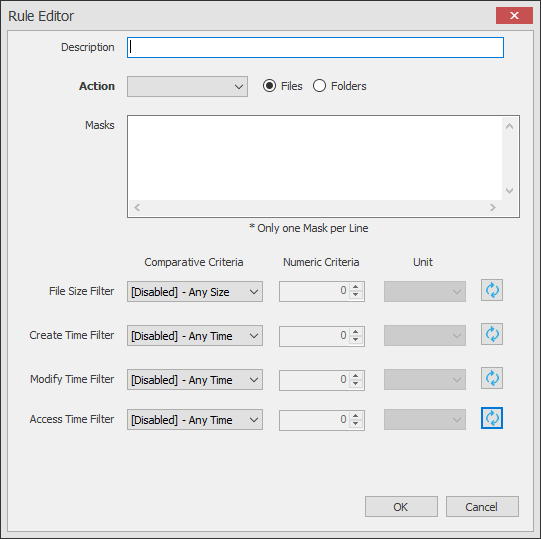Click the "Action" label
Image resolution: width=541 pixels, height=539 pixels.
97,86
